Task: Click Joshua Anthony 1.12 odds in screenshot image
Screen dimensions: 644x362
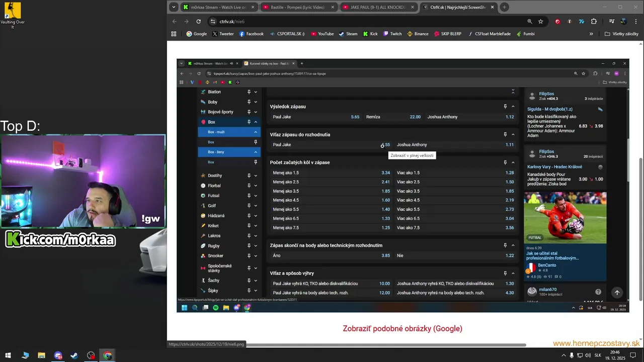Action: point(510,117)
